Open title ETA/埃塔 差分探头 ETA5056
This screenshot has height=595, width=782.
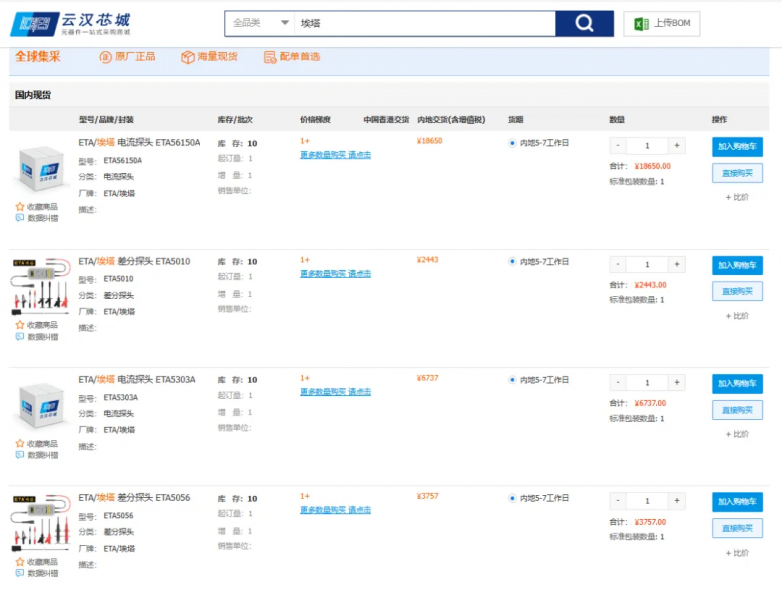tap(134, 498)
